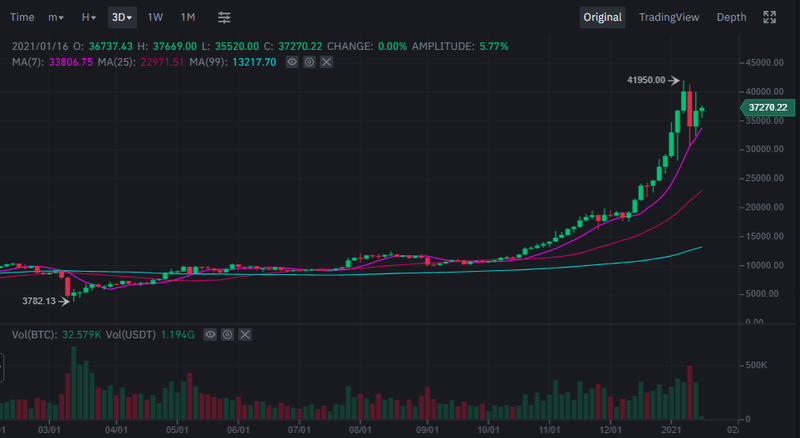Viewport: 800px width, 438px height.
Task: Open technical indicator settings sliders icon
Action: tap(224, 17)
